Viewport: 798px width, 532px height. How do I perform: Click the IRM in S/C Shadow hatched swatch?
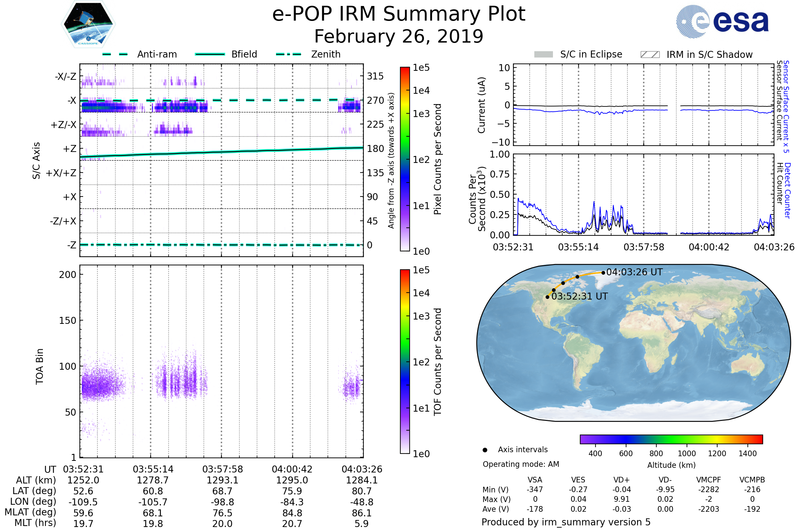(650, 55)
